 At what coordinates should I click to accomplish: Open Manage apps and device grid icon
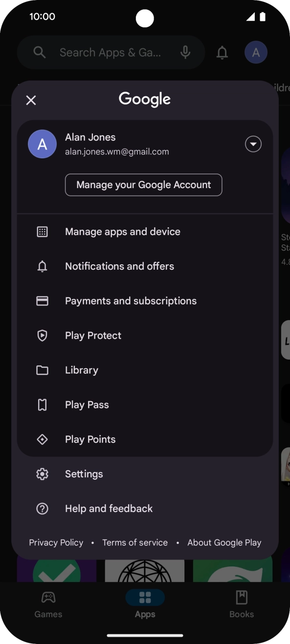pos(43,232)
